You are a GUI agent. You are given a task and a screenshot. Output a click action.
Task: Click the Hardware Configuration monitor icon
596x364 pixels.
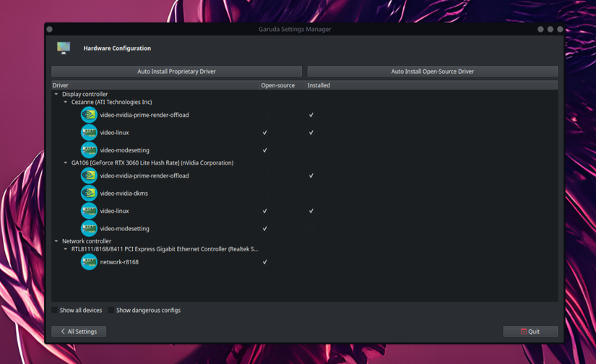coord(64,48)
